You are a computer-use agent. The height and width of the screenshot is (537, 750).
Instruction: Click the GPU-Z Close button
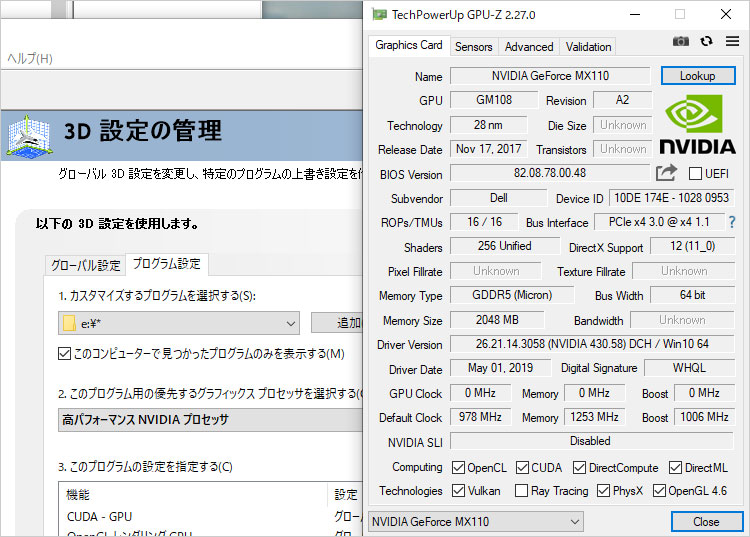706,522
